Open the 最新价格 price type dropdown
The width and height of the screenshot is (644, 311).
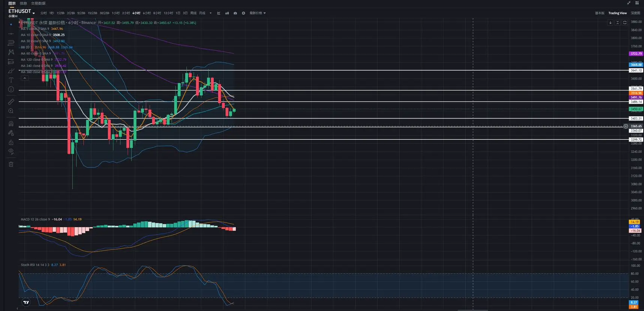[258, 13]
